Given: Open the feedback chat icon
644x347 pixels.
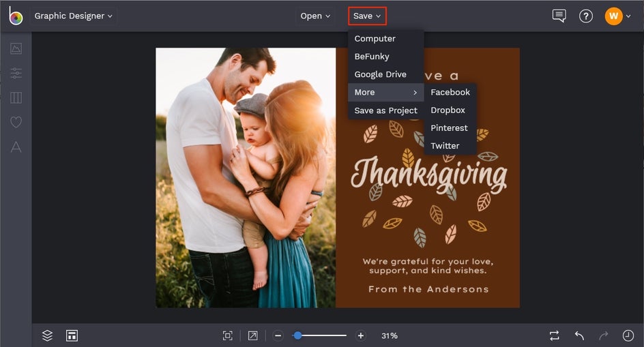Looking at the screenshot, I should [x=559, y=16].
